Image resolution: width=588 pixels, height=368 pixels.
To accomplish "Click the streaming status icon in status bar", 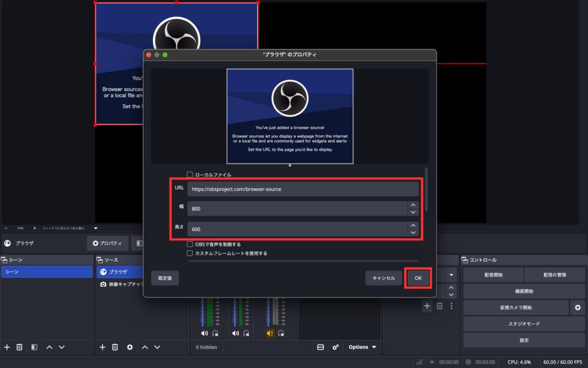I will click(432, 362).
